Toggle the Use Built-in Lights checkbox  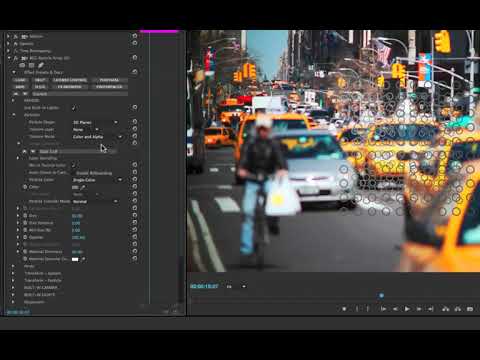74,108
